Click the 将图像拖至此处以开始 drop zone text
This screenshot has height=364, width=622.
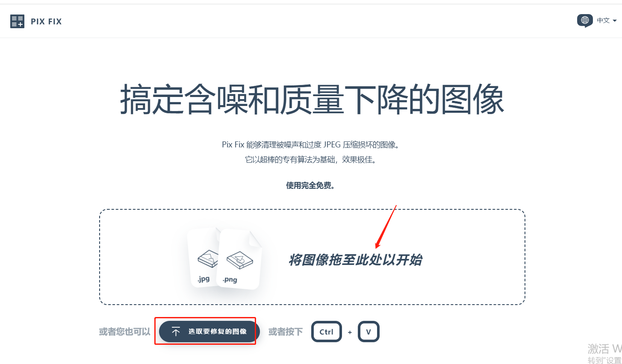(x=355, y=260)
